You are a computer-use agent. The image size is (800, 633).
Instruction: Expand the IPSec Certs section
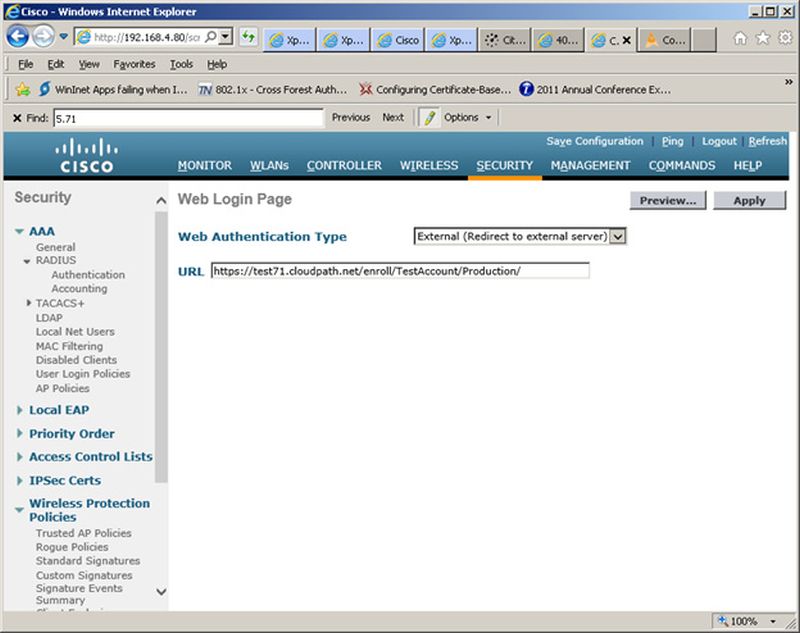(19, 480)
